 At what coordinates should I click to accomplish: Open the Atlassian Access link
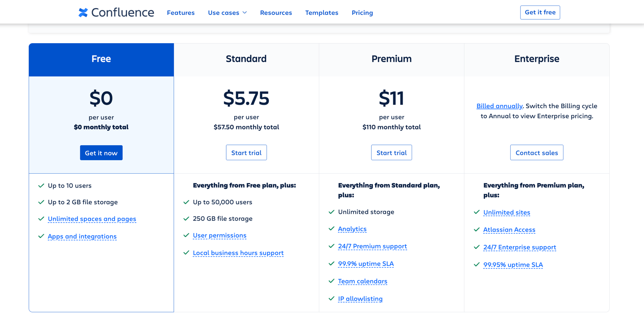coord(509,229)
